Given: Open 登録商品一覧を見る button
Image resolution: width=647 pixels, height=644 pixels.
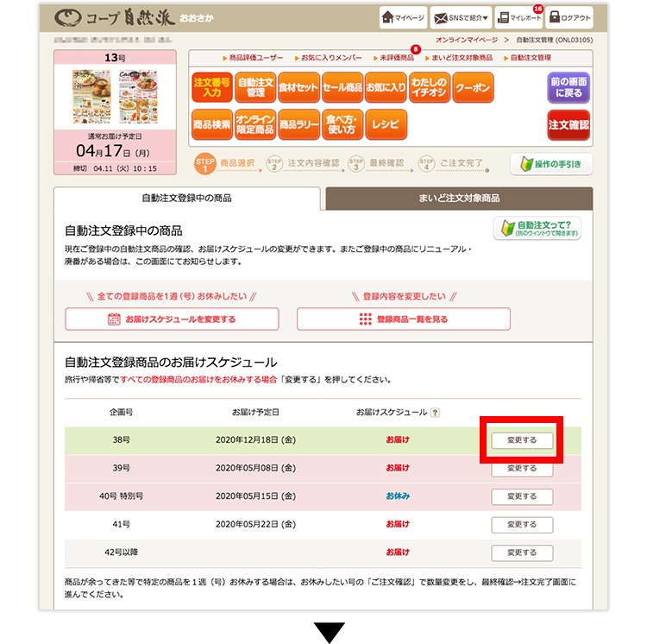Looking at the screenshot, I should click(x=403, y=319).
